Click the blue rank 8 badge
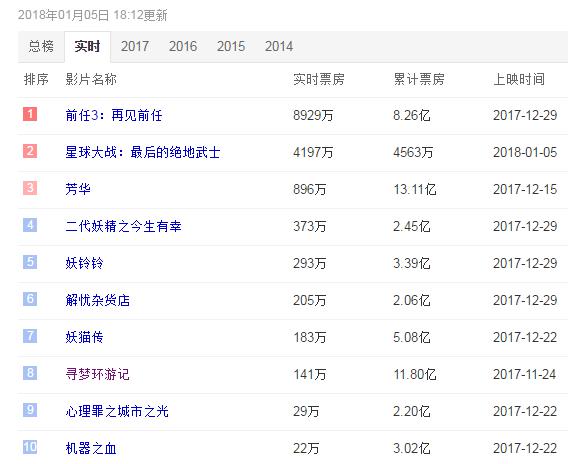The height and width of the screenshot is (464, 583). coord(30,373)
